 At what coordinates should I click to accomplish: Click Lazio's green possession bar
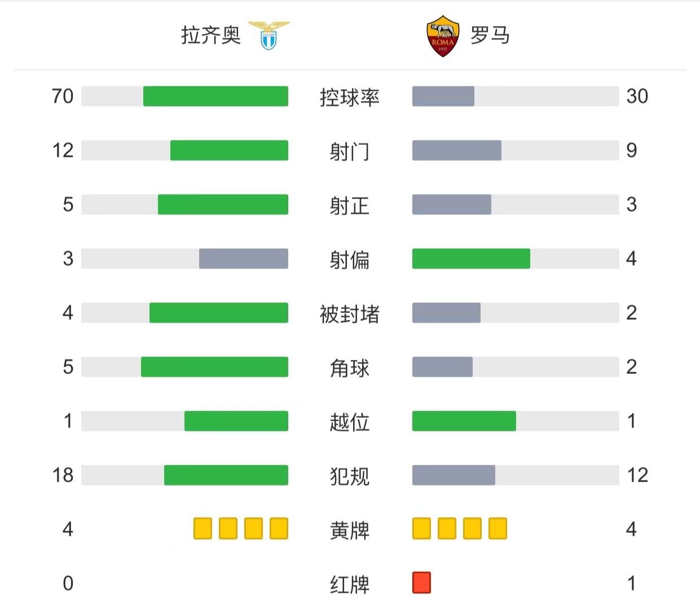215,96
